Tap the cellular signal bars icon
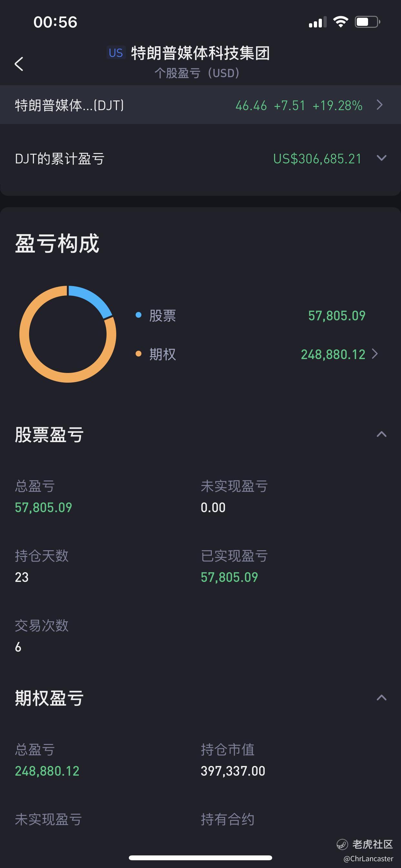401x868 pixels. pos(317,22)
